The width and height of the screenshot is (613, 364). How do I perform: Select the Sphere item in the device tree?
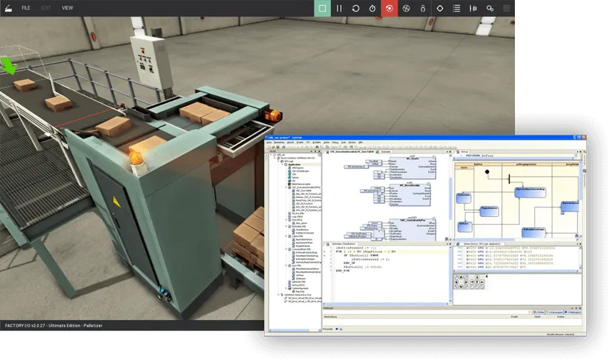tap(295, 177)
